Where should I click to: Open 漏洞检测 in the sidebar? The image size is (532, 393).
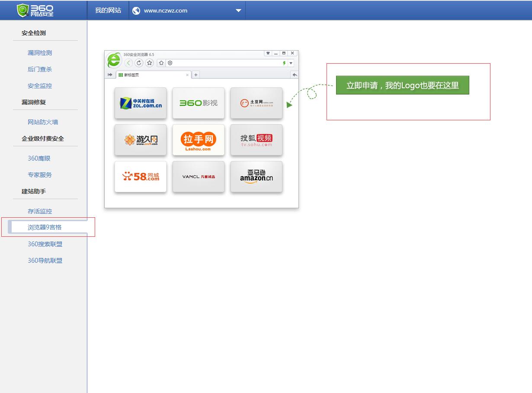pos(40,53)
